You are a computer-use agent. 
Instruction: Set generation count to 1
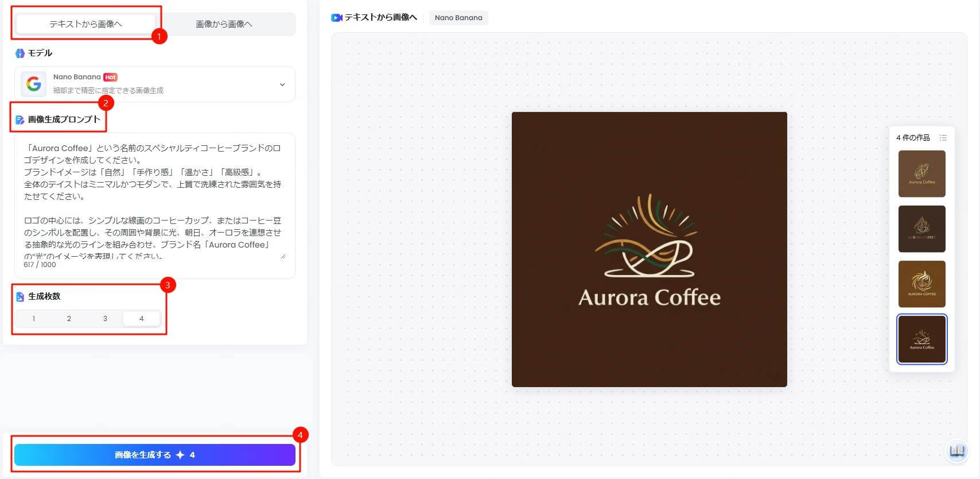tap(34, 319)
